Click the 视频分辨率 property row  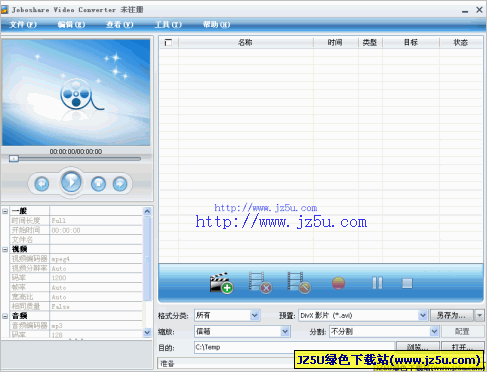click(76, 268)
